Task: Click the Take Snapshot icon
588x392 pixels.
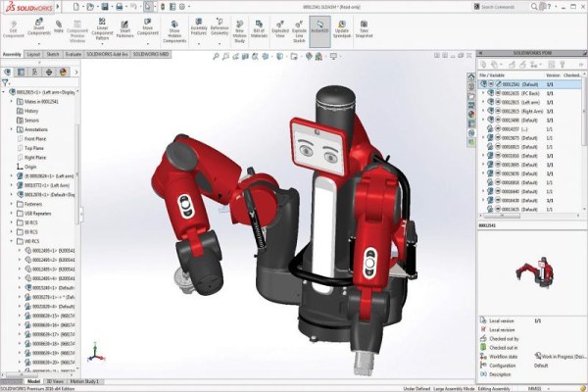Action: click(x=364, y=29)
